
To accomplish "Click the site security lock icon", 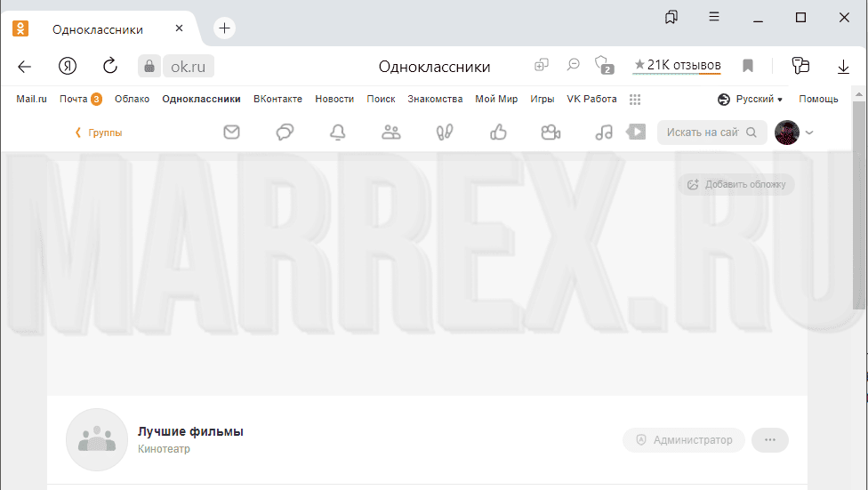I will tap(149, 67).
